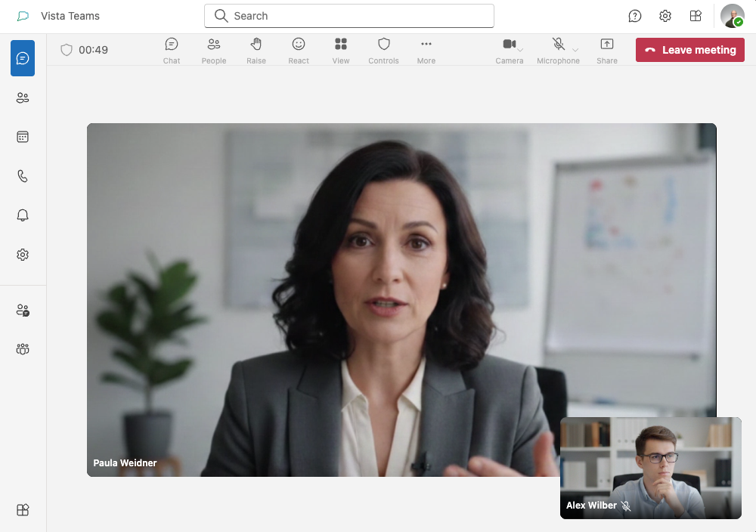Switch to the meeting Chat panel
The image size is (756, 532).
click(x=172, y=49)
